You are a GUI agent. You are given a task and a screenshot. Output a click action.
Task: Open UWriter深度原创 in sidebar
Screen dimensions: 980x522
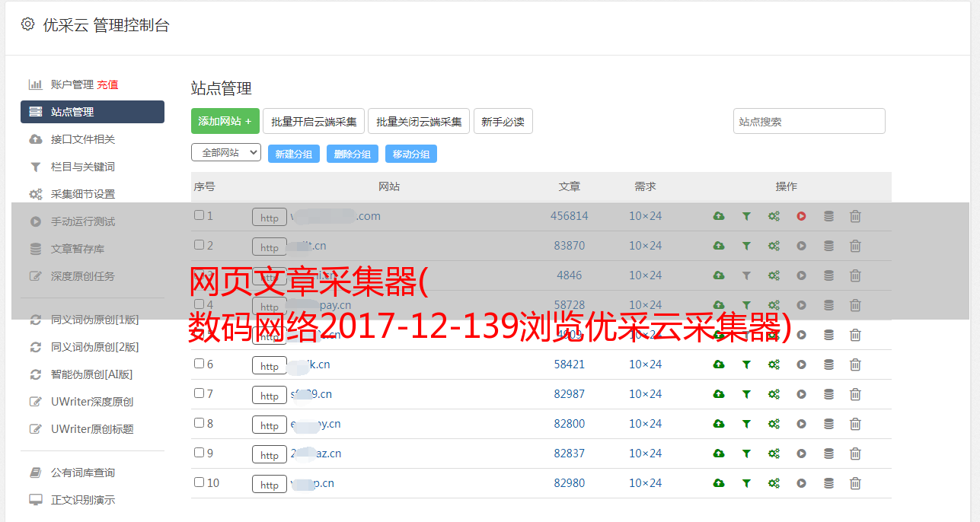pyautogui.click(x=92, y=402)
